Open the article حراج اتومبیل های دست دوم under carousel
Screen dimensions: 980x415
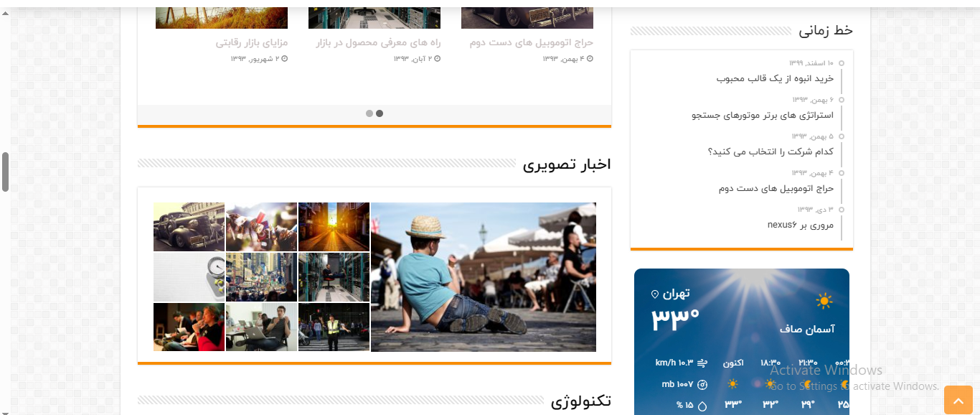532,42
